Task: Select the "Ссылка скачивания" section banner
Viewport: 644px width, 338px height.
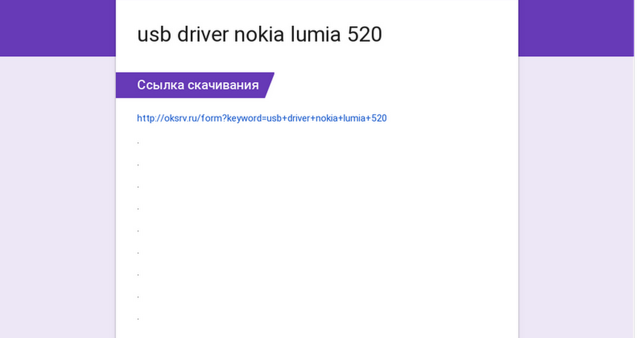Action: click(195, 85)
